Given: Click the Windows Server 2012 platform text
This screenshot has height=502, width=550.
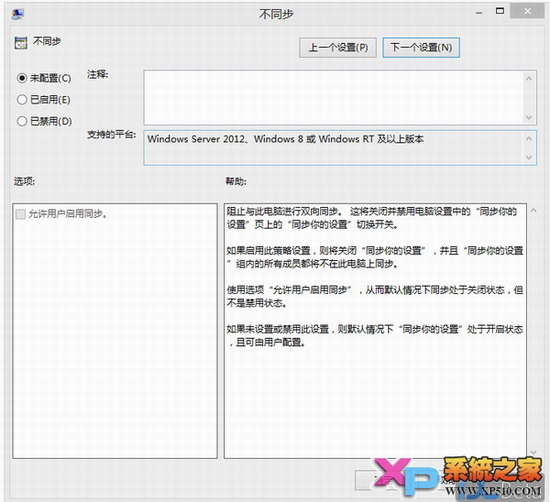Looking at the screenshot, I should pos(285,139).
